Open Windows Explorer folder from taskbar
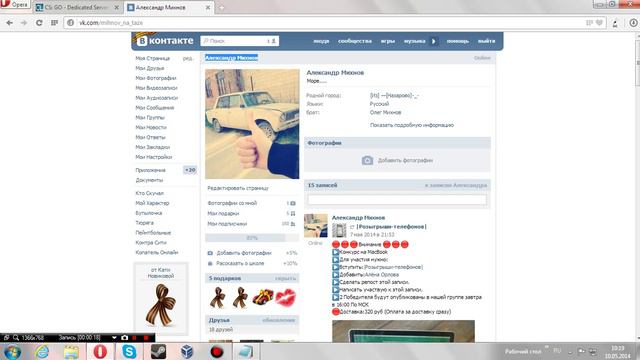640x360 pixels. pyautogui.click(x=71, y=352)
